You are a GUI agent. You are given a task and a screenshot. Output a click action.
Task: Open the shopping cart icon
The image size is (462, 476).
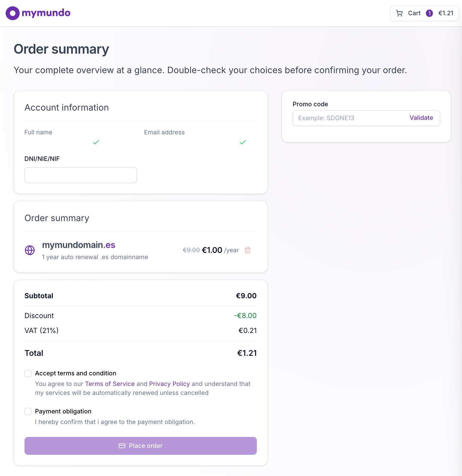coord(399,13)
